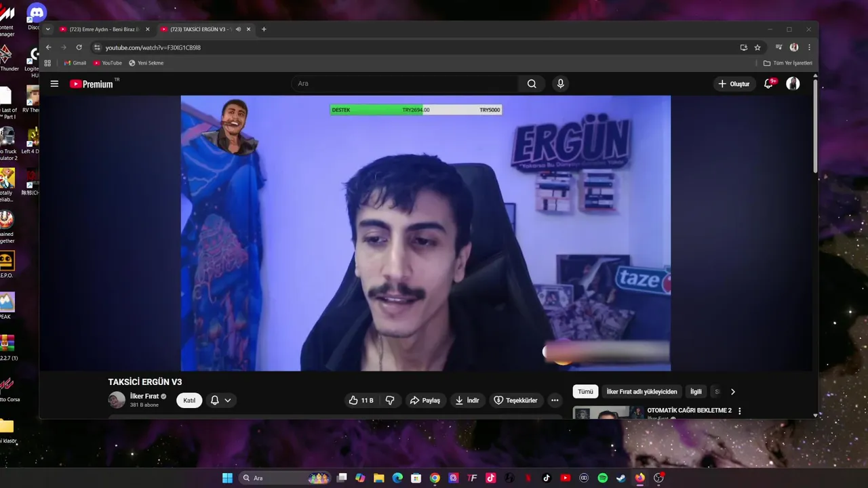The height and width of the screenshot is (488, 868).
Task: Expand the channel notification bell dropdown
Action: click(221, 401)
